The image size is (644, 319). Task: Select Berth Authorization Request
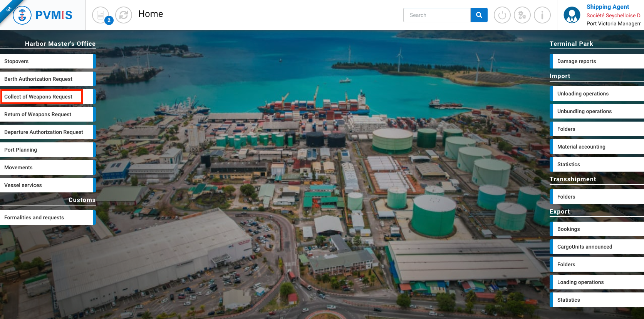(46, 79)
